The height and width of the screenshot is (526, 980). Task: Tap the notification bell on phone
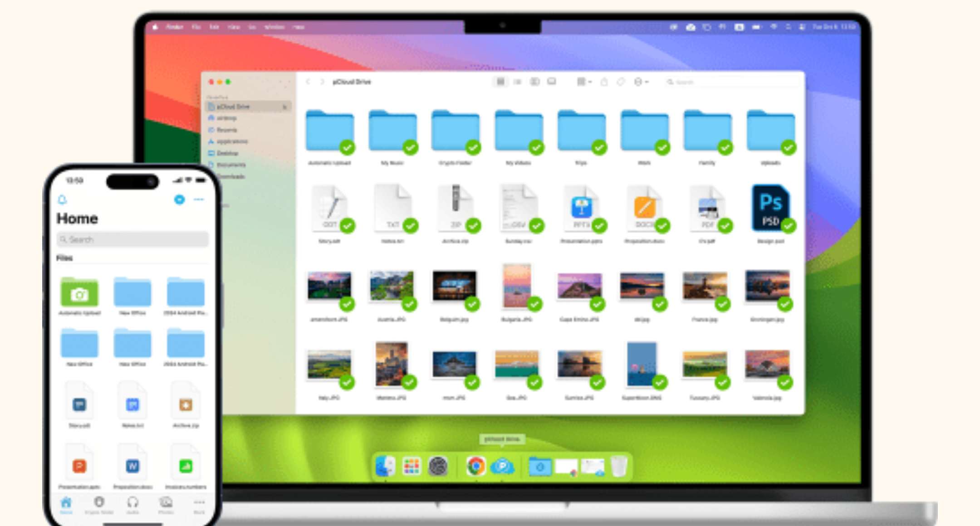click(63, 200)
